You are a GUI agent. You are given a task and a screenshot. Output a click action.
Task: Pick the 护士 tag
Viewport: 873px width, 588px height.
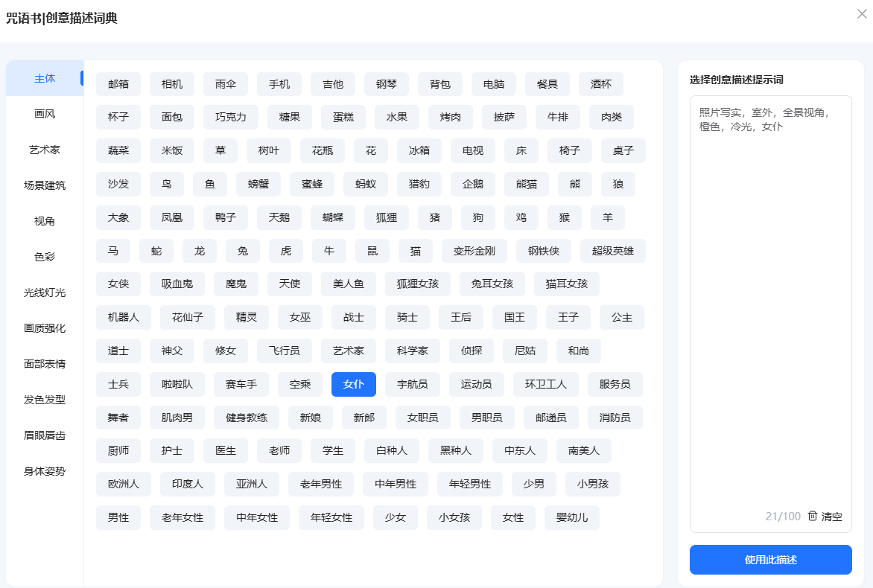click(x=172, y=450)
